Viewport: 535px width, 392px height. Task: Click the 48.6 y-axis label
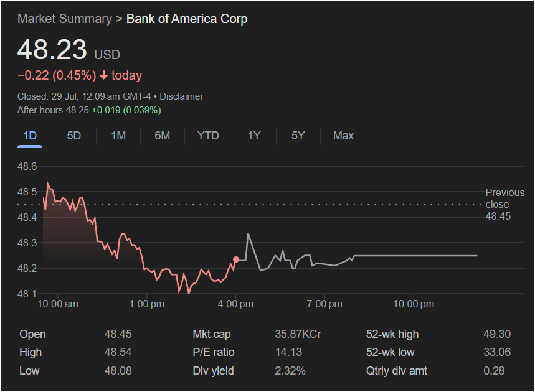(x=27, y=166)
